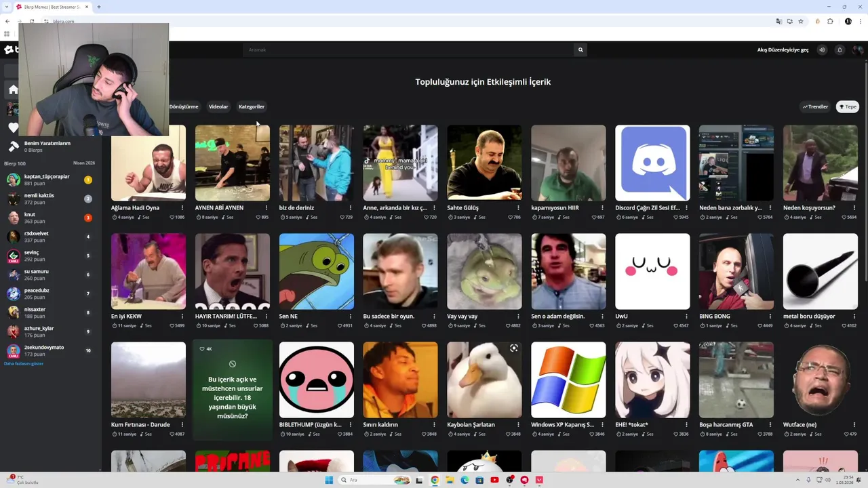Click the nissaxter leaderboard name

click(35, 309)
